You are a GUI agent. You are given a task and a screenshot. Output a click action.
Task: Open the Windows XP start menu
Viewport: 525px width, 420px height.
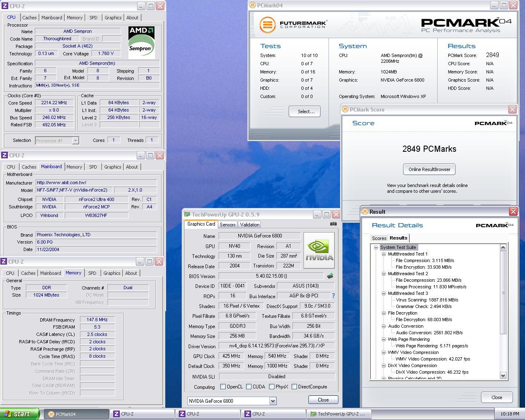[20, 414]
